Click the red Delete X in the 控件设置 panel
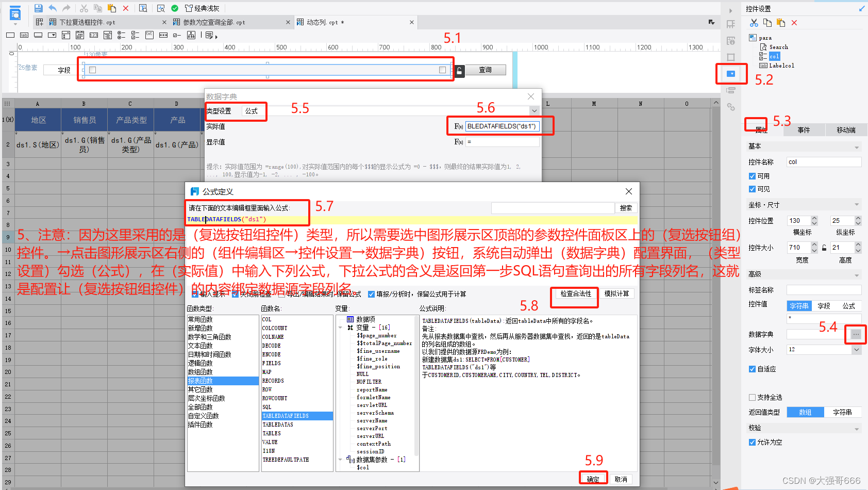The image size is (868, 490). tap(794, 23)
